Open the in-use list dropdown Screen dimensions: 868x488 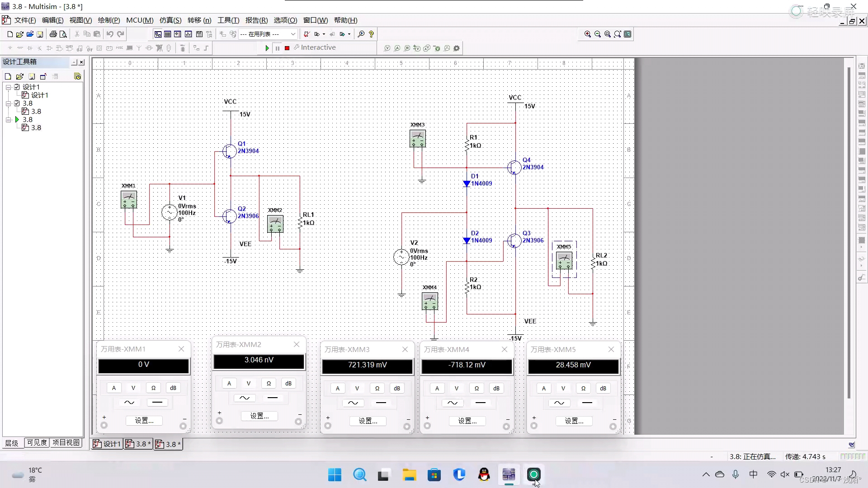tap(292, 34)
